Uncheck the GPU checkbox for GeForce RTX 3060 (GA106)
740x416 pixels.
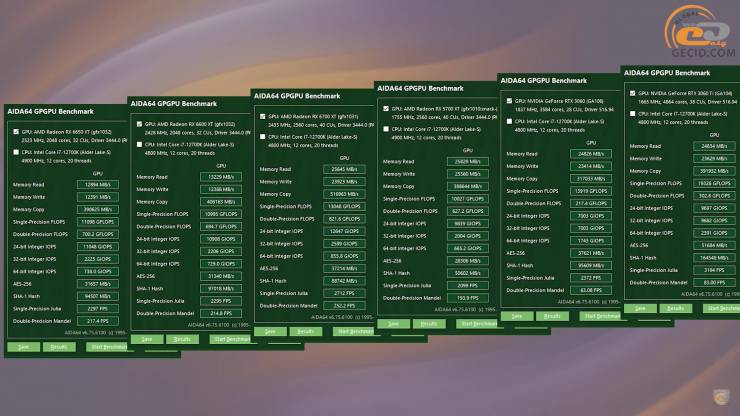tap(509, 101)
